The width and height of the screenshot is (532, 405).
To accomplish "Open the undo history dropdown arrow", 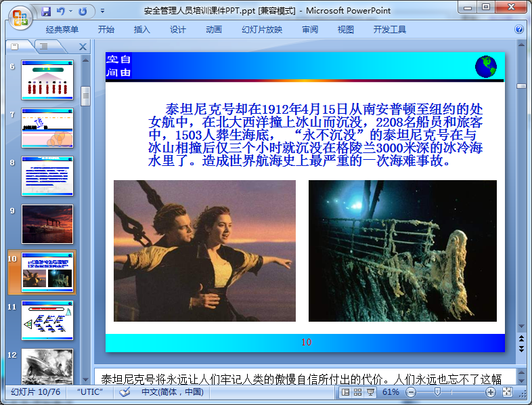I will click(x=71, y=12).
